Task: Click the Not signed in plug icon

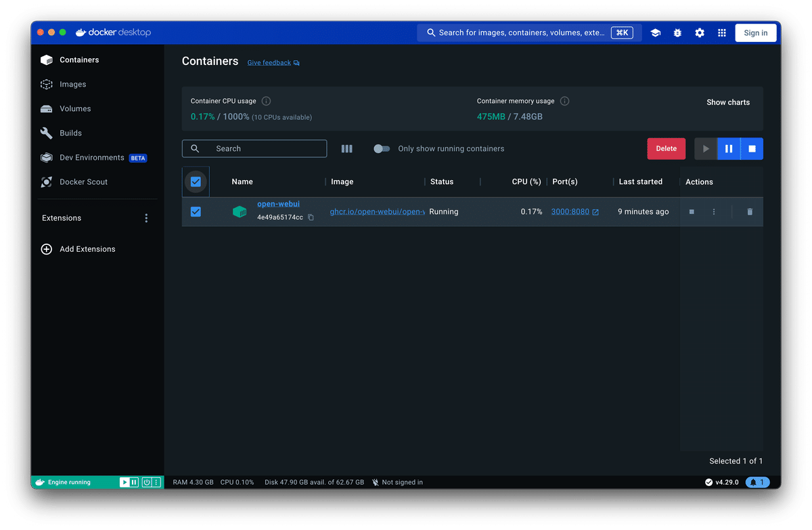Action: click(376, 482)
